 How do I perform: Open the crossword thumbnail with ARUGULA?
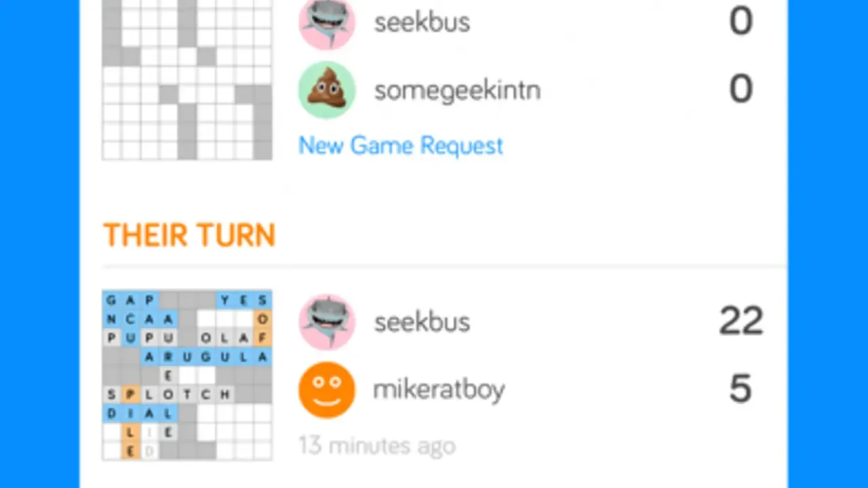click(187, 375)
